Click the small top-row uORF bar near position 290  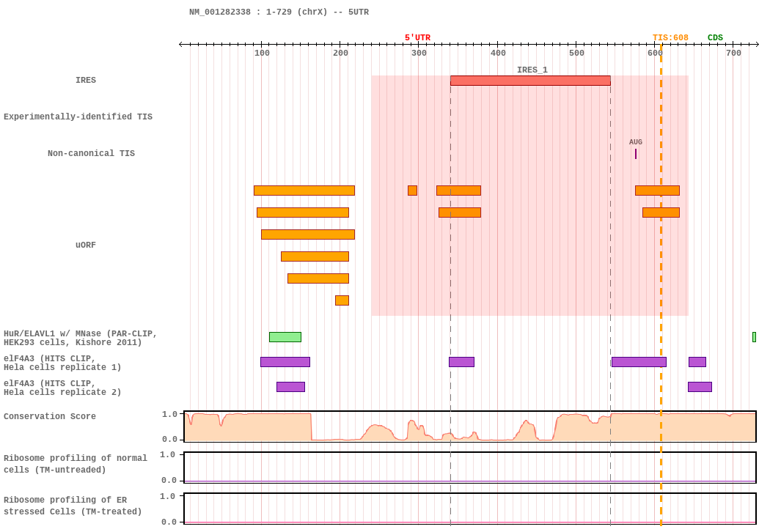[x=412, y=191]
